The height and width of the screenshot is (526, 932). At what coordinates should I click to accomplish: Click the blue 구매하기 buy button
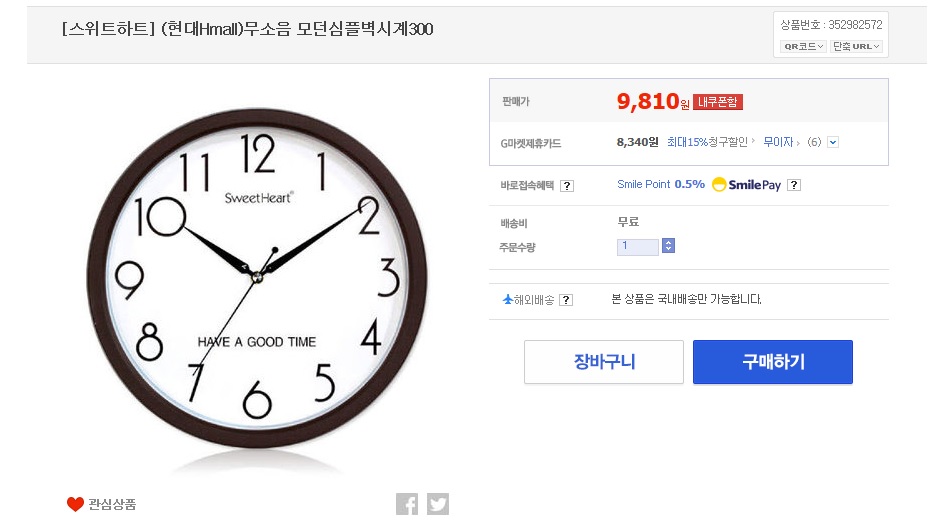773,362
